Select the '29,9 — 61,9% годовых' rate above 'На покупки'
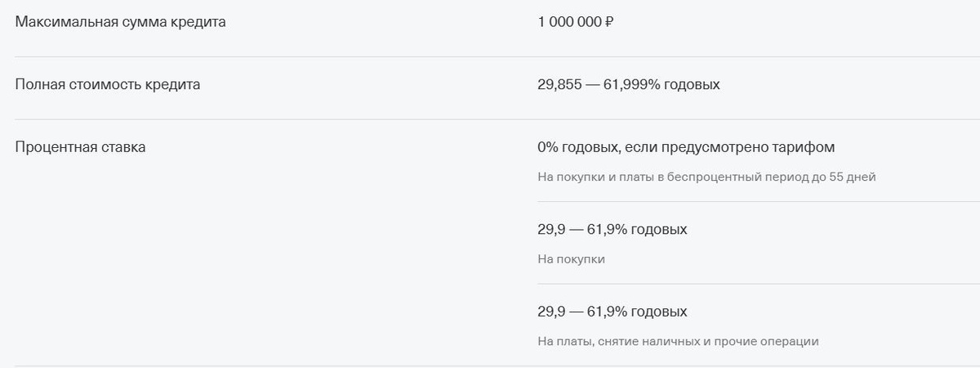Image resolution: width=980 pixels, height=368 pixels. coord(612,229)
